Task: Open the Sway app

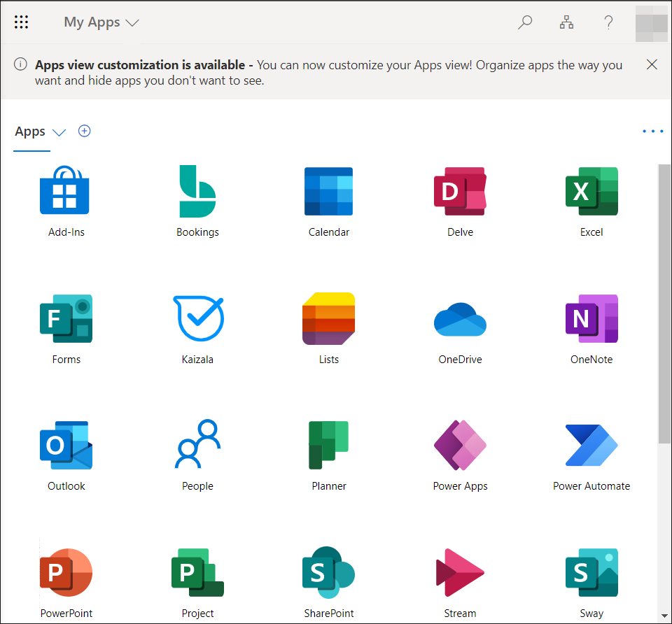Action: 591,583
